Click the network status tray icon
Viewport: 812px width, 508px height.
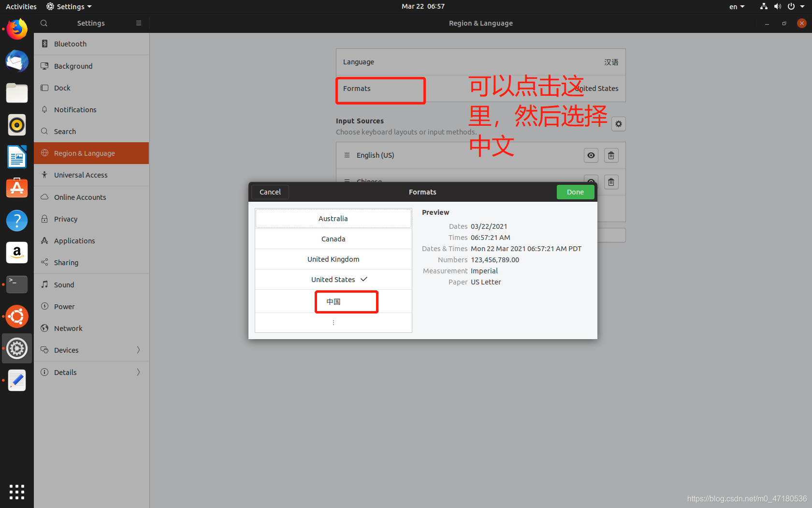pos(764,6)
